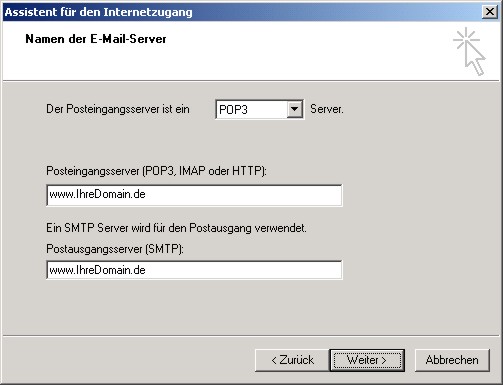Image resolution: width=503 pixels, height=385 pixels.
Task: Select the POP3 combo box text
Action: (x=251, y=109)
